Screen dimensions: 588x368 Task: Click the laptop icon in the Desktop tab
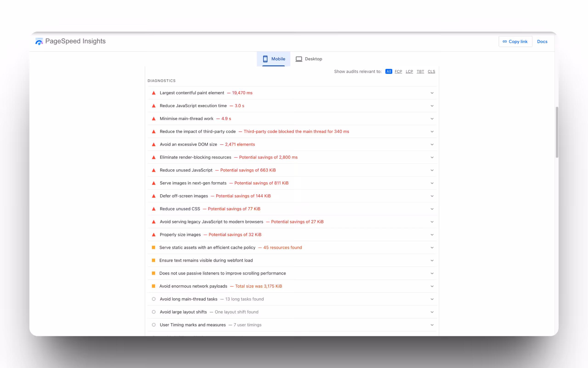(299, 59)
